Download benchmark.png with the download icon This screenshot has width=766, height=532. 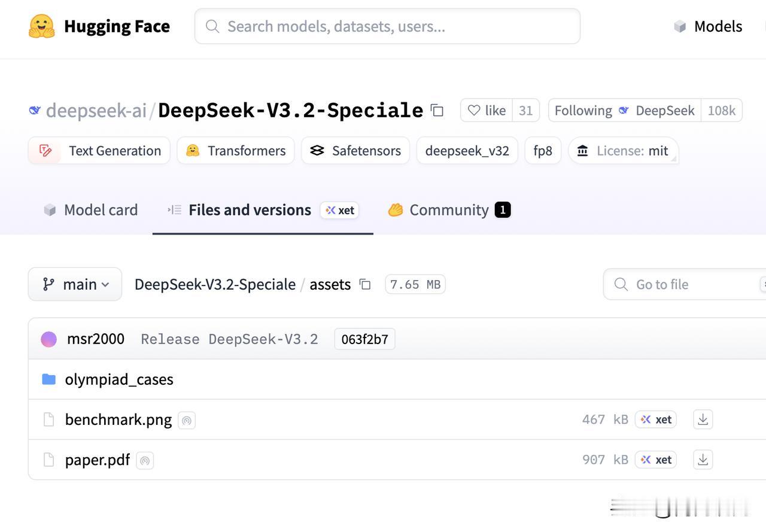(x=703, y=419)
